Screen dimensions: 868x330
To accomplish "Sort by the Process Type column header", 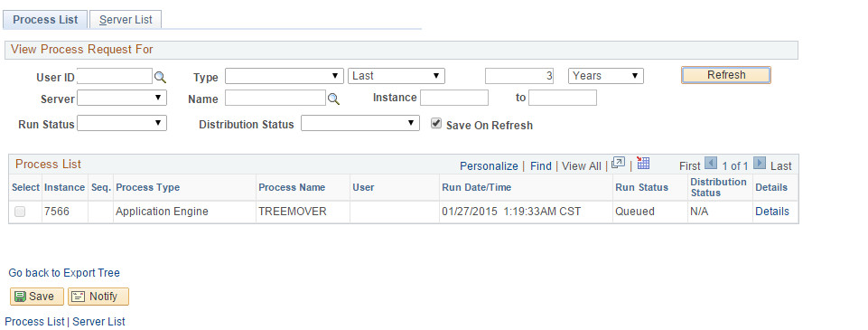I will pos(148,187).
